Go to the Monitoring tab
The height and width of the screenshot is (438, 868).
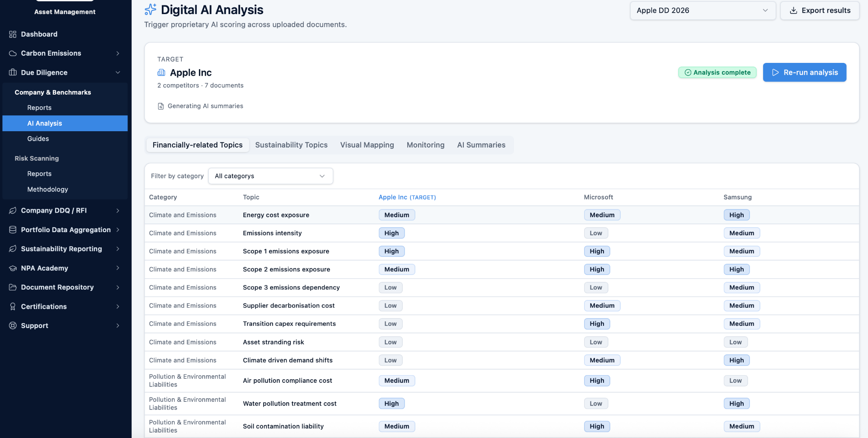[x=425, y=145]
